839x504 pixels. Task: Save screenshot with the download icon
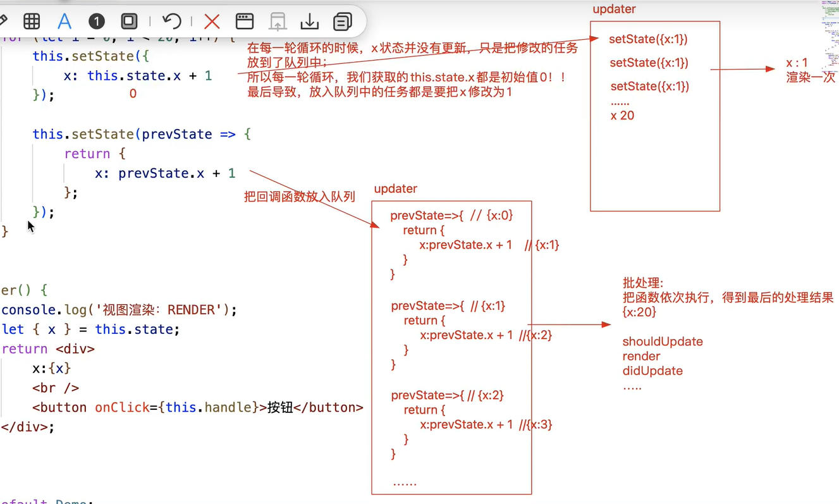tap(310, 22)
